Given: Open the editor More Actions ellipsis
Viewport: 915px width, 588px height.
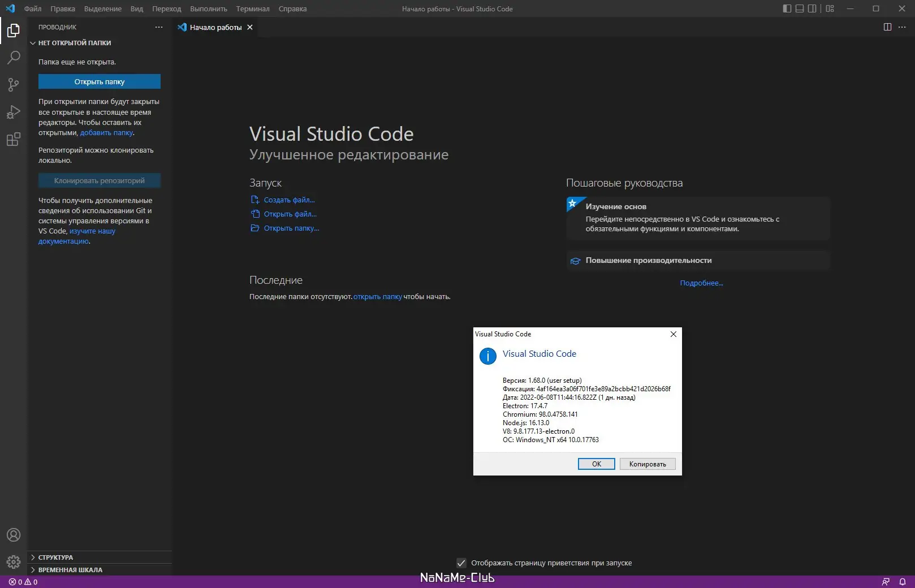Looking at the screenshot, I should 902,27.
